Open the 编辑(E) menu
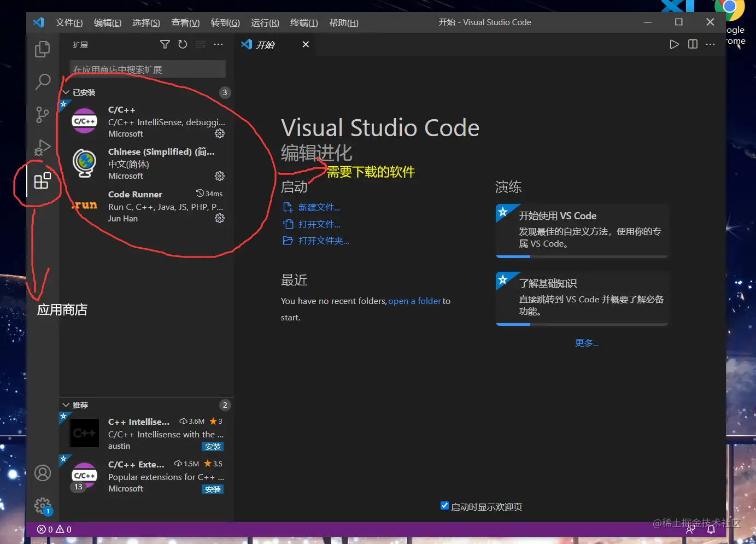756x544 pixels. tap(108, 22)
